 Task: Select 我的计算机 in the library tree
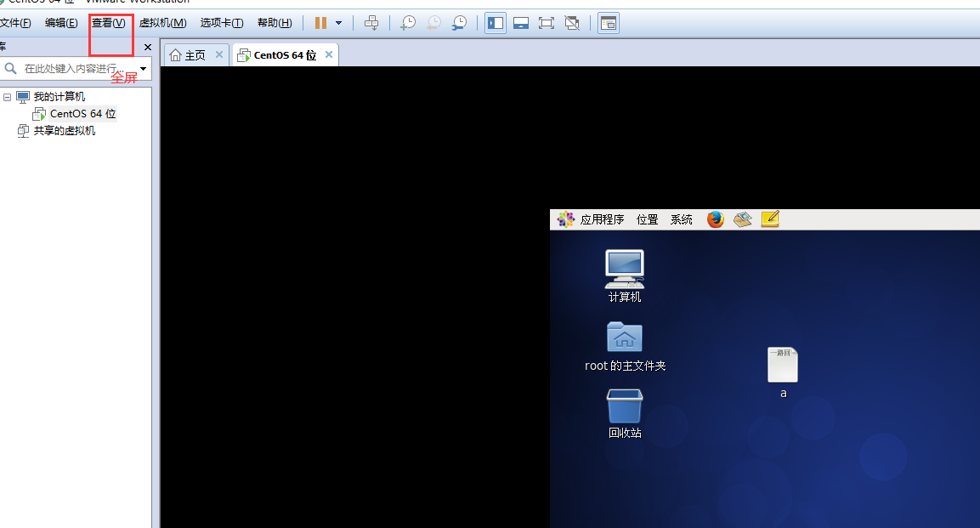click(x=59, y=96)
